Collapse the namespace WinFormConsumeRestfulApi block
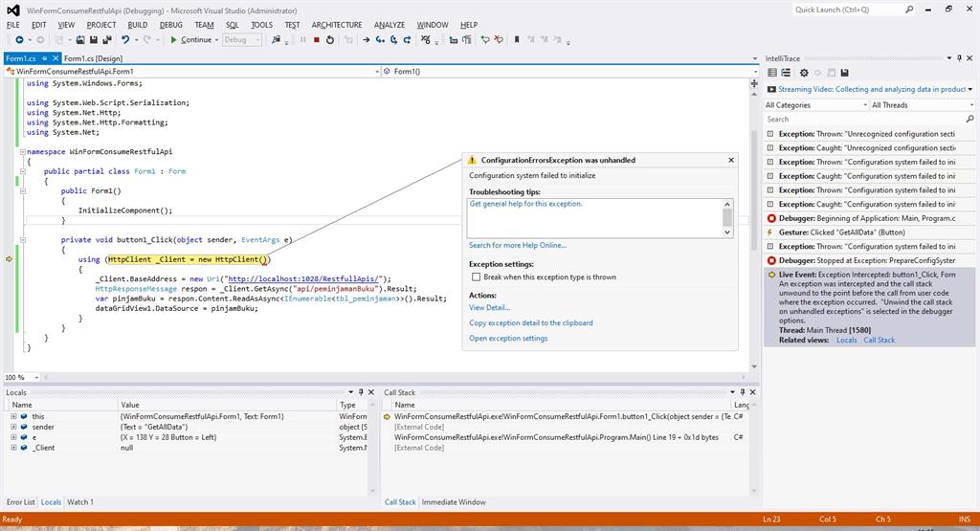The width and height of the screenshot is (980, 531). coord(23,151)
